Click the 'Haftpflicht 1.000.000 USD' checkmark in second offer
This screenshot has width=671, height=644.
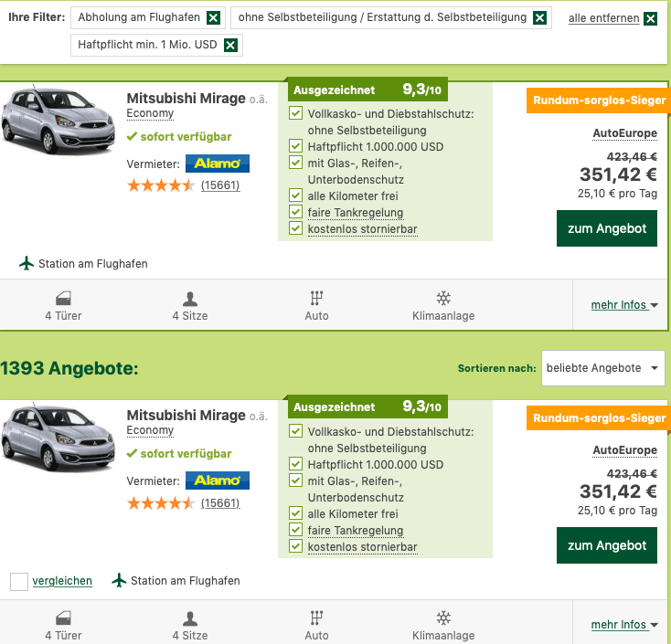(x=295, y=463)
